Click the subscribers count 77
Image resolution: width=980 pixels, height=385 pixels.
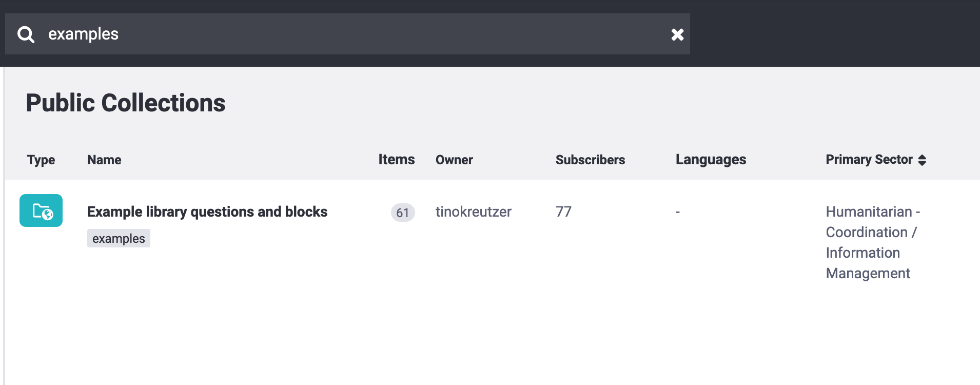point(563,211)
